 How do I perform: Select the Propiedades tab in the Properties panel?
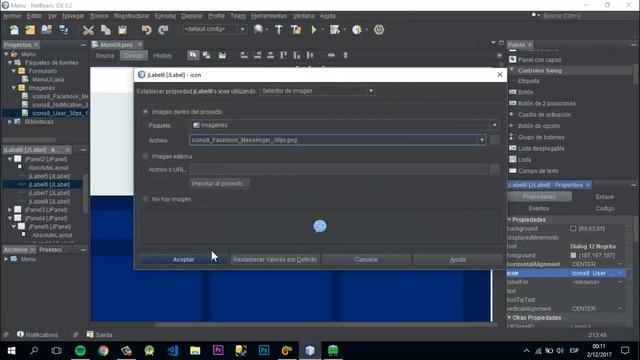click(x=539, y=197)
